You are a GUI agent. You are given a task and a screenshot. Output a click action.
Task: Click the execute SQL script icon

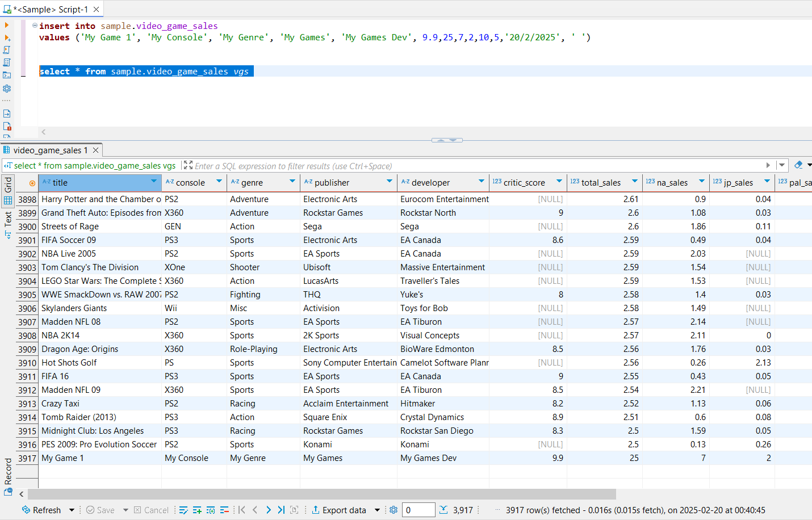click(x=7, y=50)
